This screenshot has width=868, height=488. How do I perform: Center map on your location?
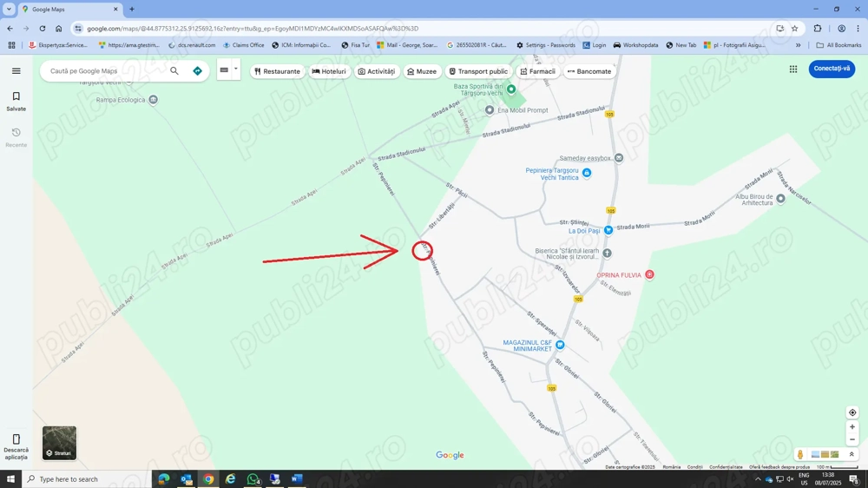click(852, 412)
